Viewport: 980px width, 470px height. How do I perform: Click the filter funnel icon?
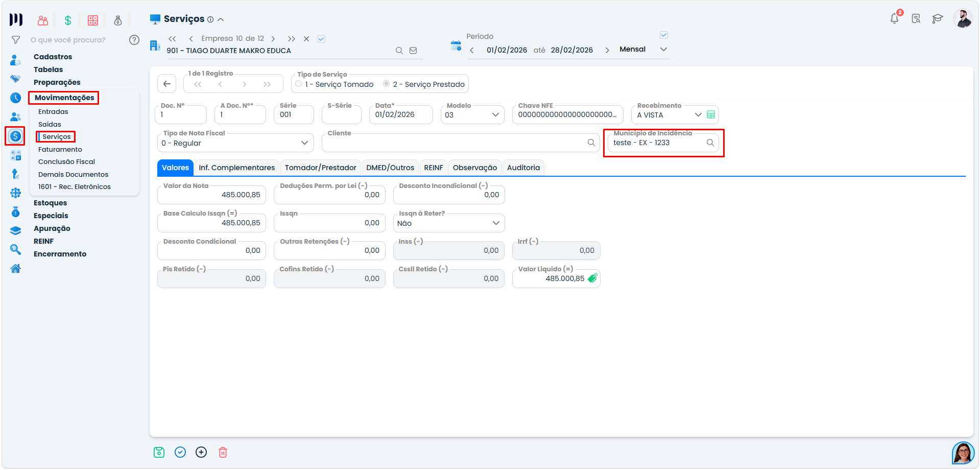pos(16,40)
